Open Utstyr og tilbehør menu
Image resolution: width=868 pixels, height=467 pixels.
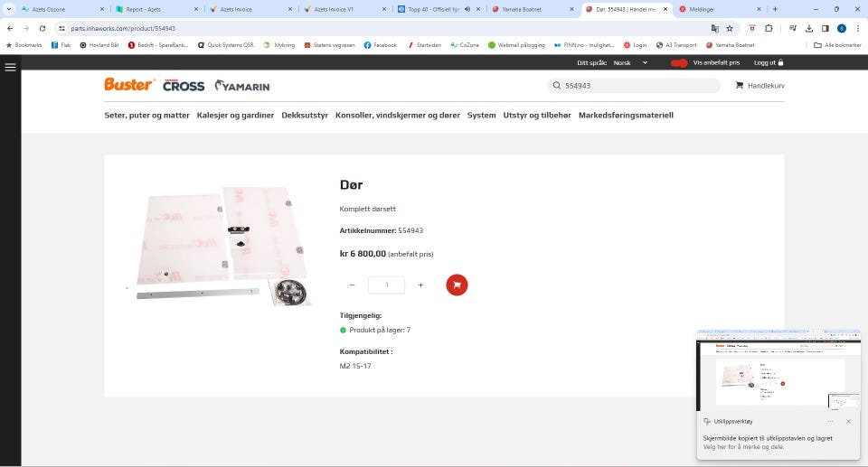[537, 115]
